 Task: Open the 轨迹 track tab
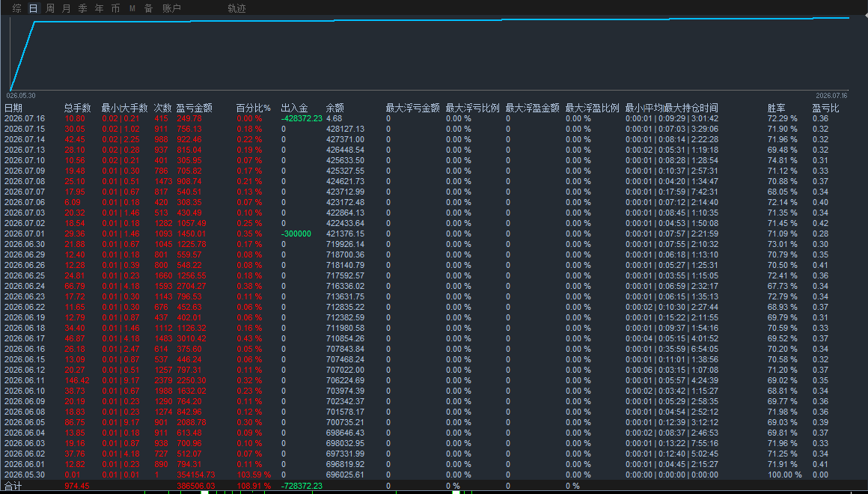coord(237,8)
